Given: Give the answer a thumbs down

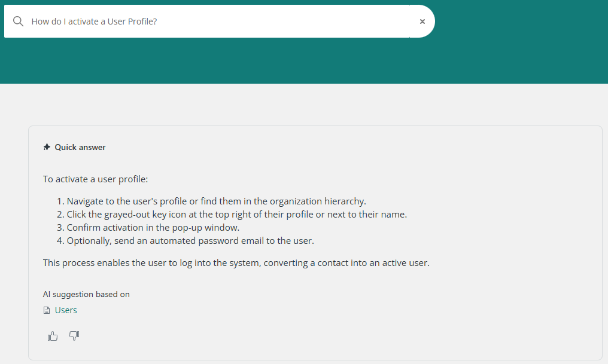Looking at the screenshot, I should (74, 336).
